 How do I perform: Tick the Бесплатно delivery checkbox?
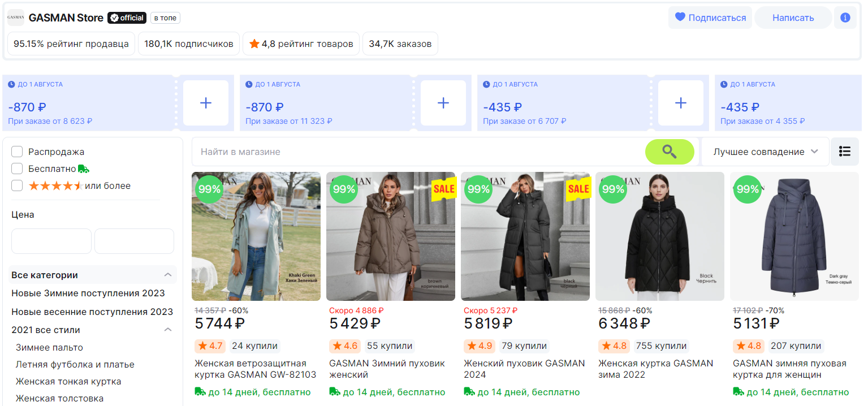click(17, 169)
